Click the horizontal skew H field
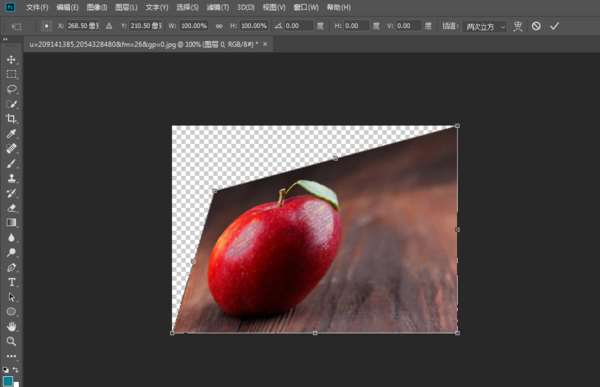This screenshot has height=387, width=600. (357, 26)
